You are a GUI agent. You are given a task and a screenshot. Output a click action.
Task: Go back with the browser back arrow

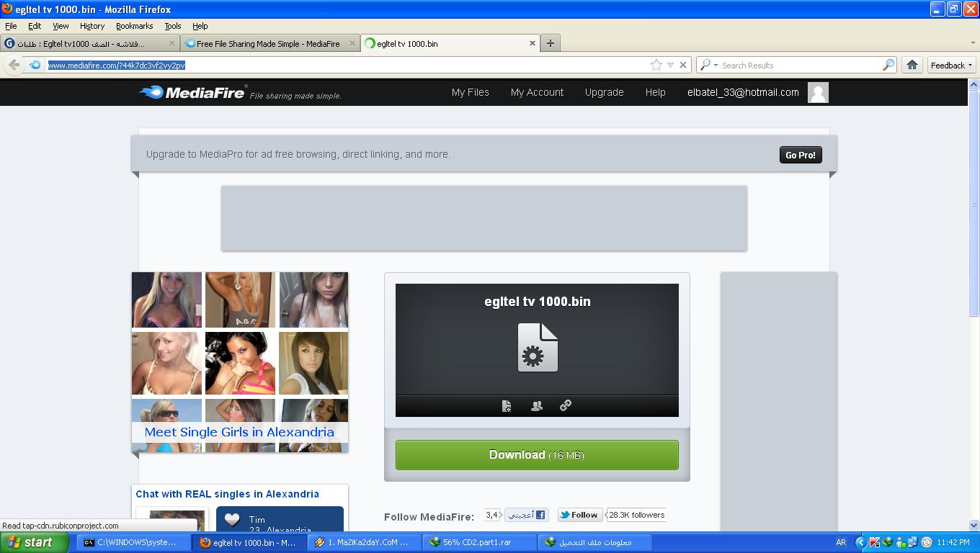pyautogui.click(x=14, y=65)
